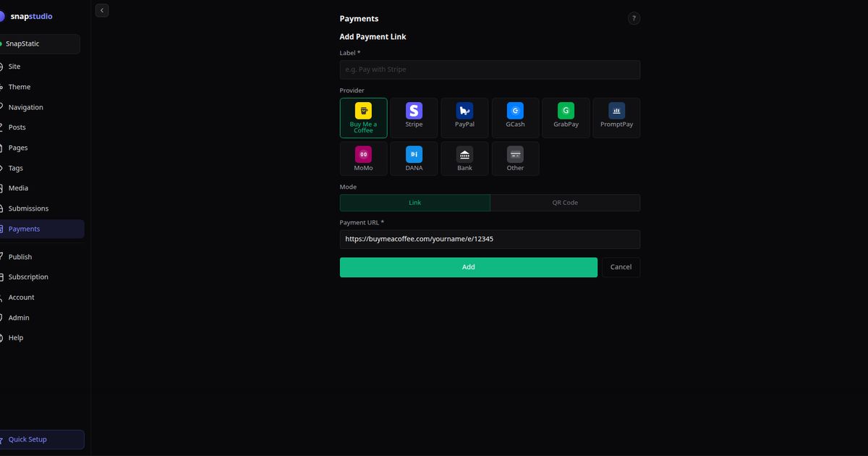Select PromptPay provider option
The width and height of the screenshot is (868, 456).
[616, 118]
